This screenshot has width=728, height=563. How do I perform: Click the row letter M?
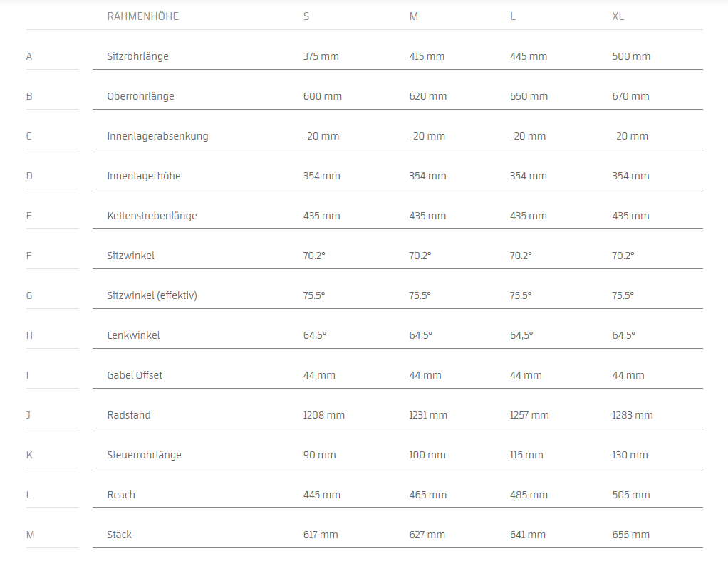coord(29,535)
